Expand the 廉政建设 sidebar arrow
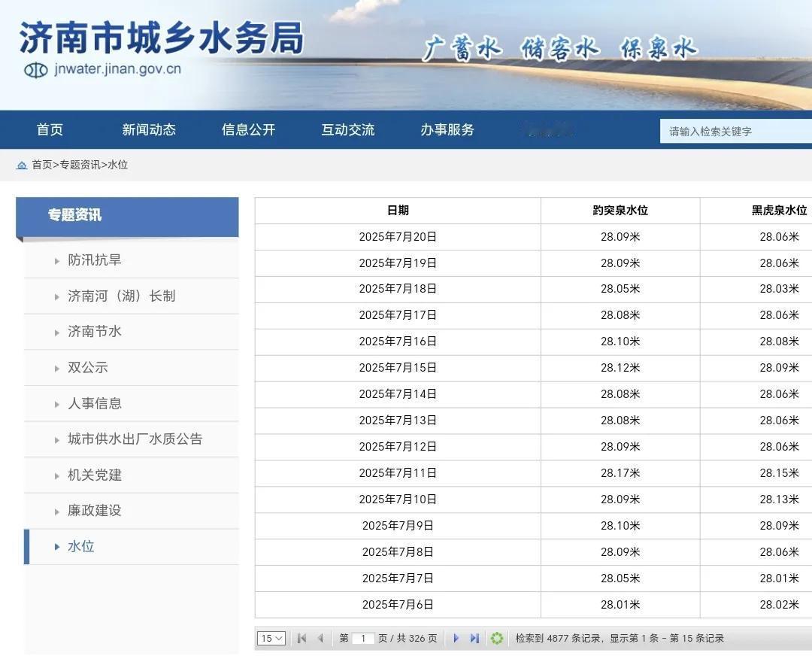This screenshot has width=812, height=662. (x=56, y=511)
